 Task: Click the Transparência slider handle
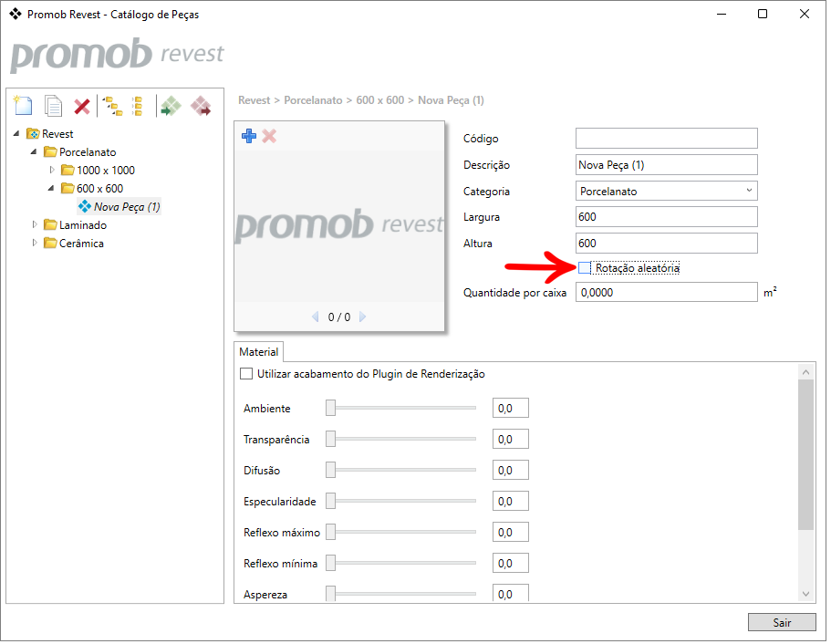coord(332,441)
